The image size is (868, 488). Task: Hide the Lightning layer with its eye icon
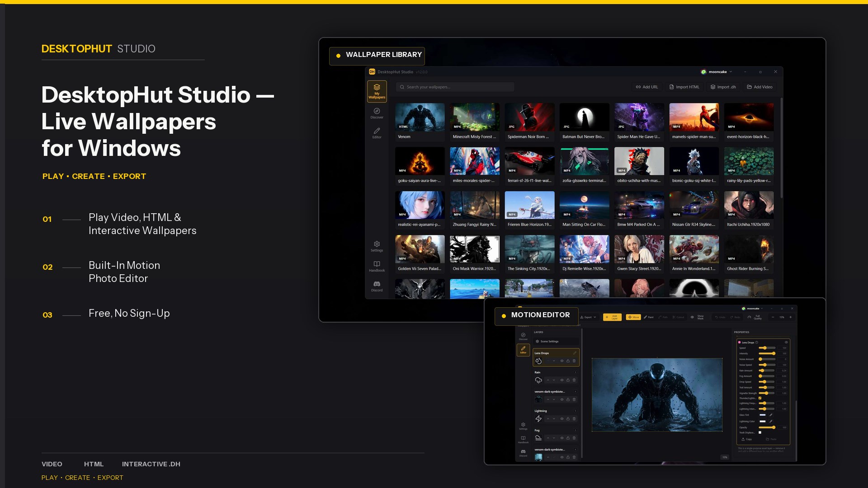tap(562, 419)
